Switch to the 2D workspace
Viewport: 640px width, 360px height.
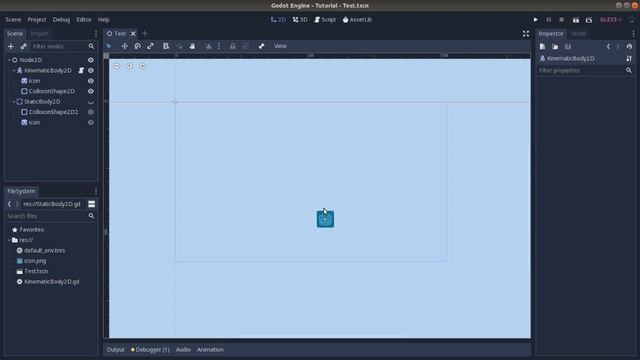coord(278,20)
